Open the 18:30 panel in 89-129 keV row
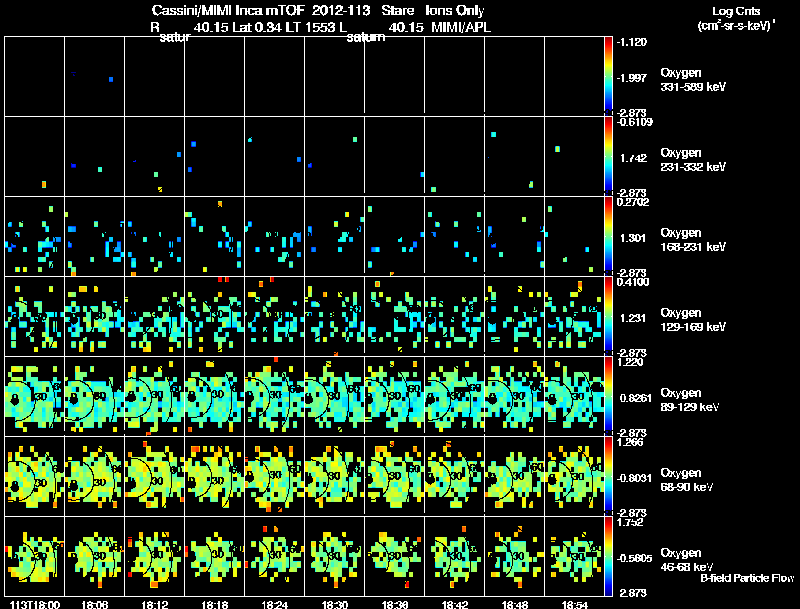This screenshot has width=800, height=609. 335,396
